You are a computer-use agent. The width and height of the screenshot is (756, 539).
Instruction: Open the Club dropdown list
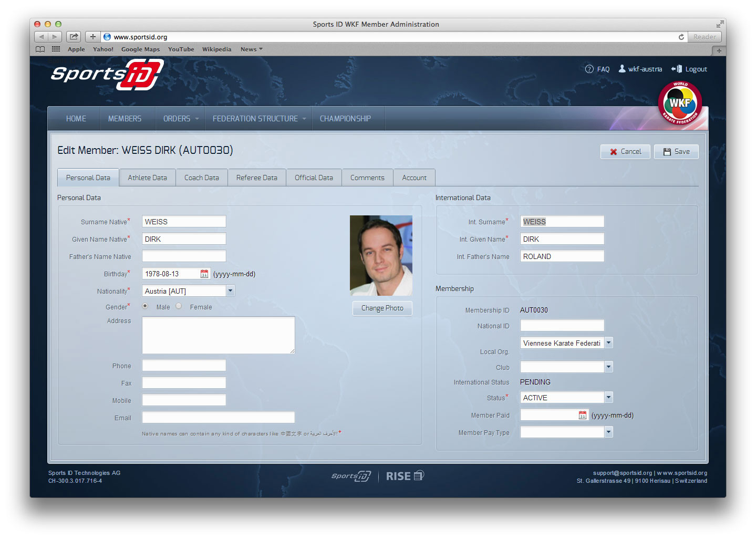tap(608, 367)
